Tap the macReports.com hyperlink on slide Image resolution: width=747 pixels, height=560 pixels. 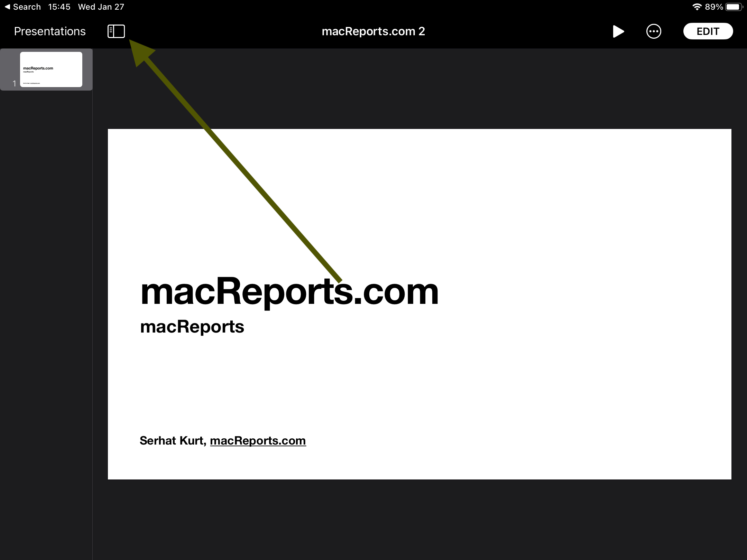point(258,440)
